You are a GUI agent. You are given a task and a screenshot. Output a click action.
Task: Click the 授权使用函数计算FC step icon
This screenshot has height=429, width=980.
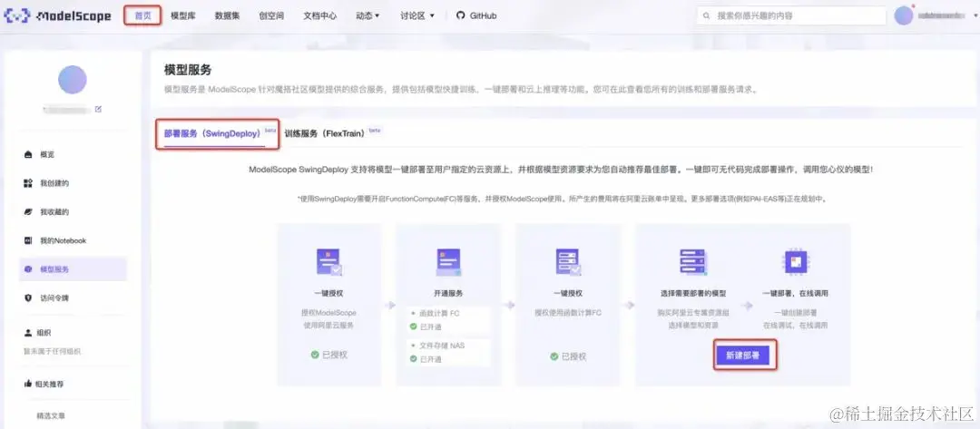coord(567,261)
